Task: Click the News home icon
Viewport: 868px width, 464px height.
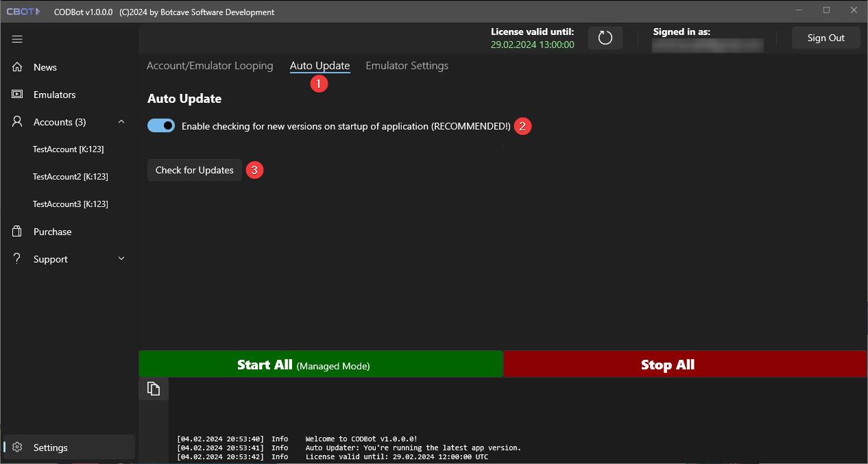Action: (x=18, y=67)
